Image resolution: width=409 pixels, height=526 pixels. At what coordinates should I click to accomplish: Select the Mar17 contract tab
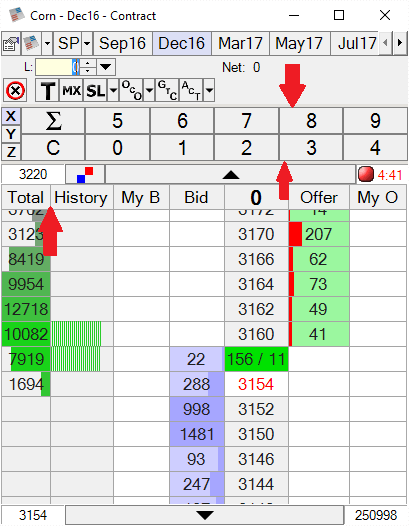point(240,44)
